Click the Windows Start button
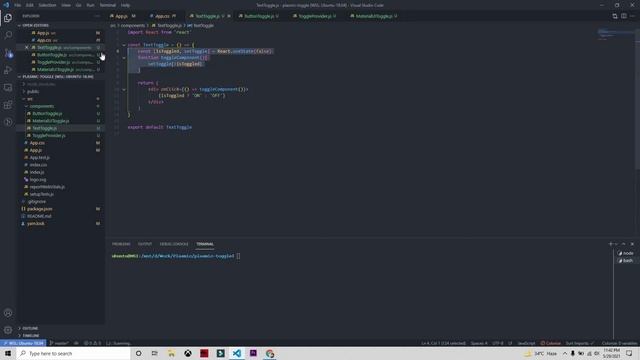 click(8, 353)
